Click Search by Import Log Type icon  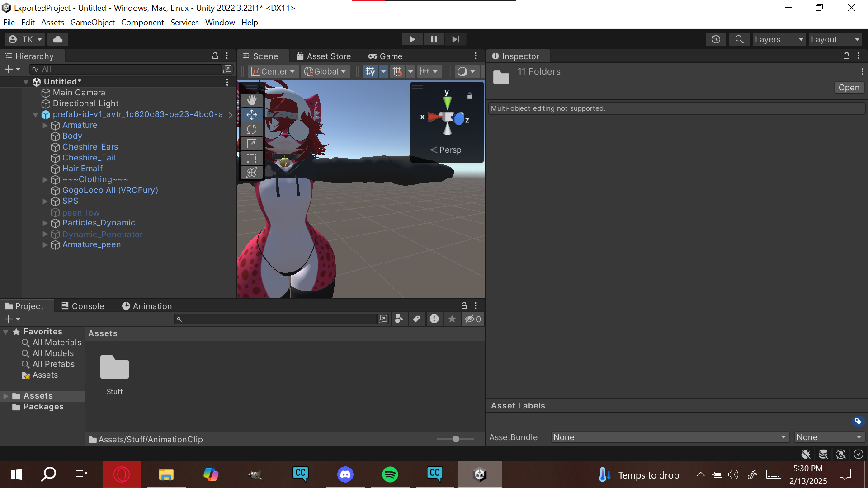pos(434,319)
